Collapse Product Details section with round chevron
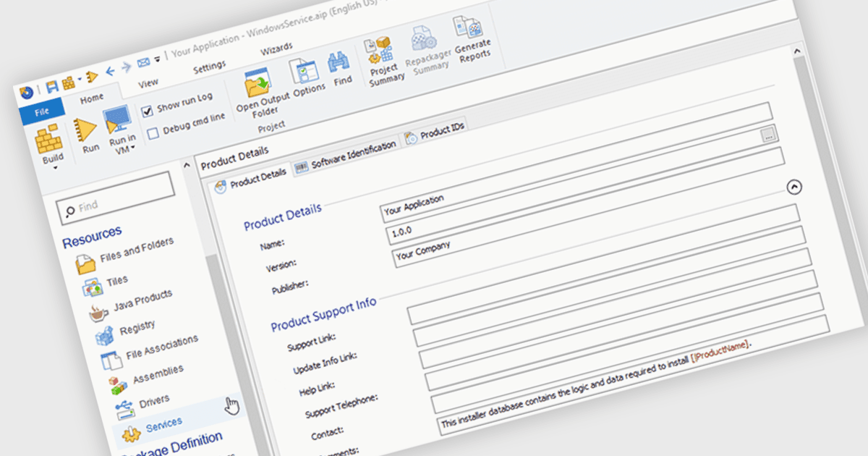The width and height of the screenshot is (868, 456). [794, 187]
